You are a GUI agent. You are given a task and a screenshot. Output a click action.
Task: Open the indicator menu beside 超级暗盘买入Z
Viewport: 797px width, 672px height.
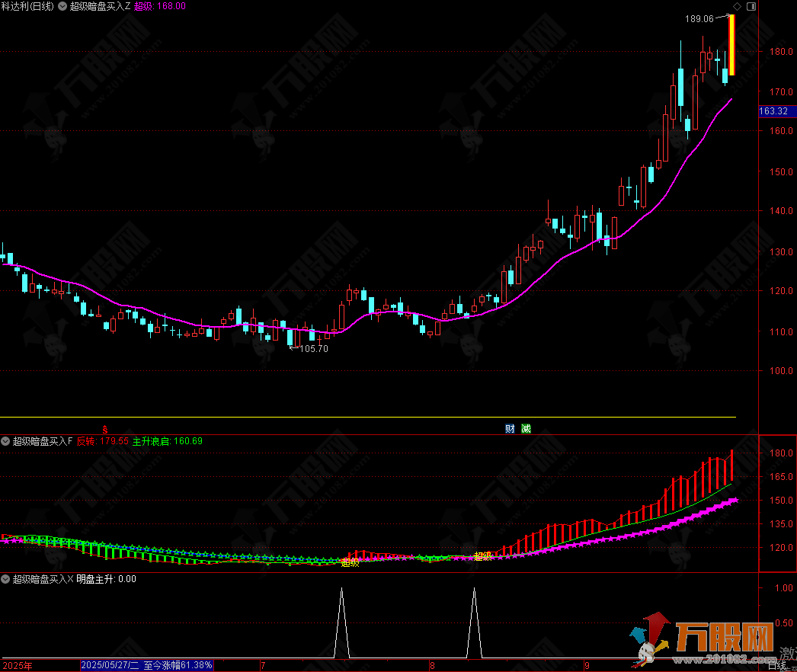click(62, 6)
